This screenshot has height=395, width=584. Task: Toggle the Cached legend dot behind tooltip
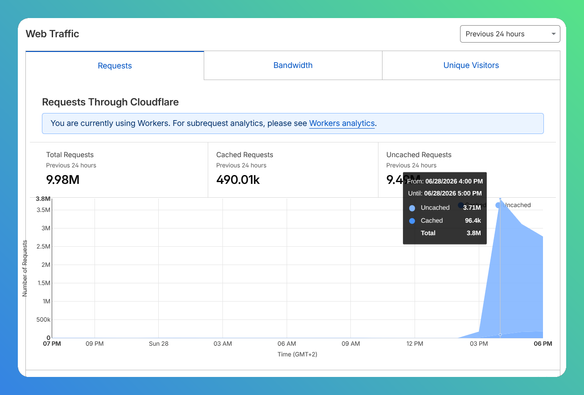(x=461, y=205)
